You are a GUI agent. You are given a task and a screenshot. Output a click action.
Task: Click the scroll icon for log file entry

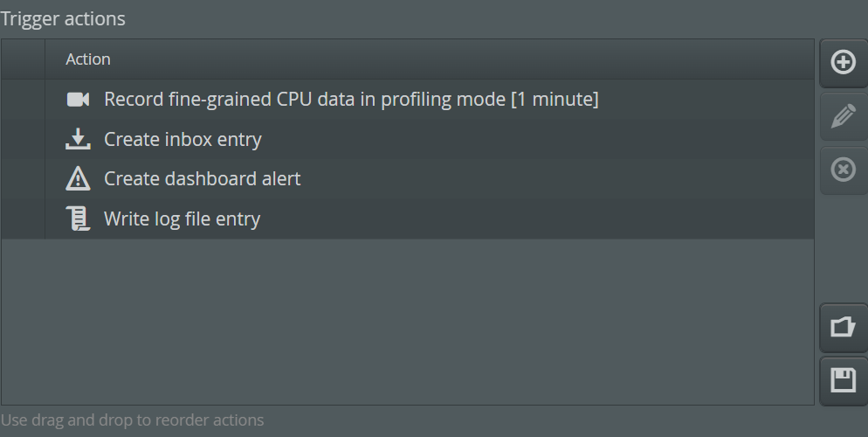coord(78,218)
